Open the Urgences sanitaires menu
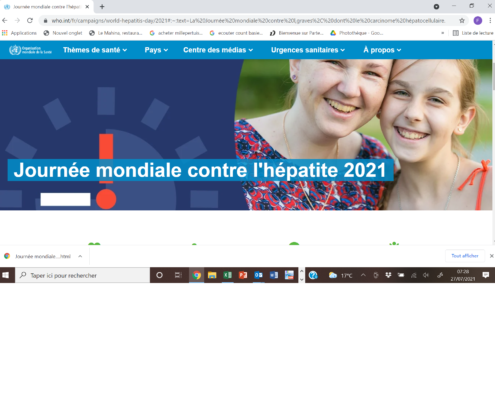Image resolution: width=495 pixels, height=400 pixels. coord(308,50)
